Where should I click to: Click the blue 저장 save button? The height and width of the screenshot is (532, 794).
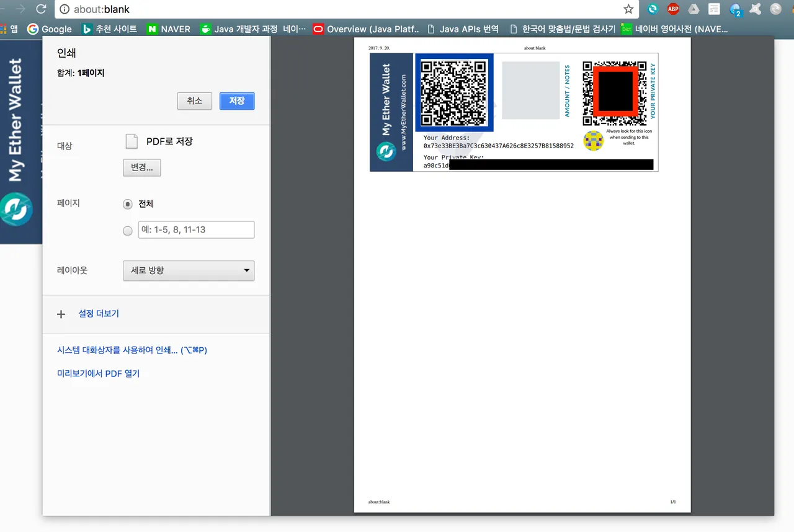point(237,101)
